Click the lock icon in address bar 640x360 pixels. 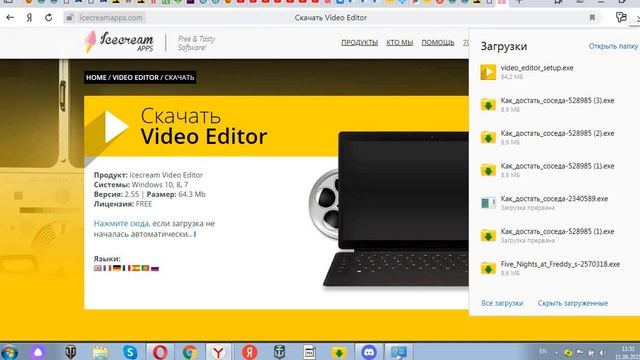[70, 18]
